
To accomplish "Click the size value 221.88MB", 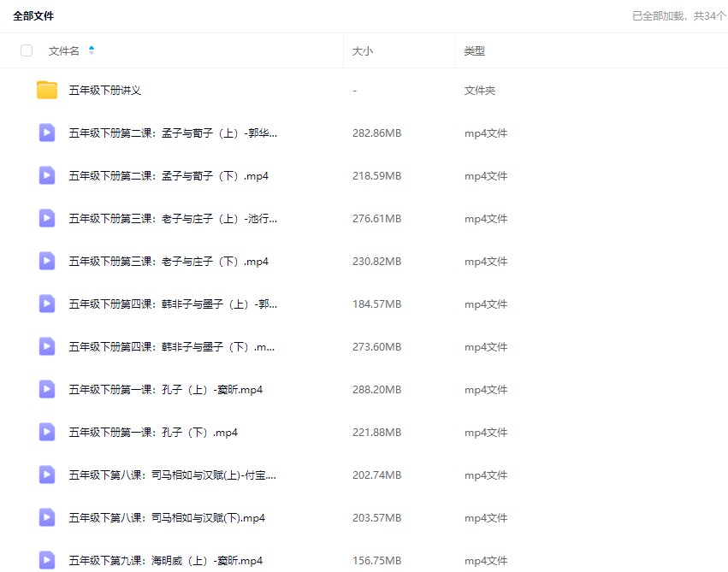I will [376, 432].
